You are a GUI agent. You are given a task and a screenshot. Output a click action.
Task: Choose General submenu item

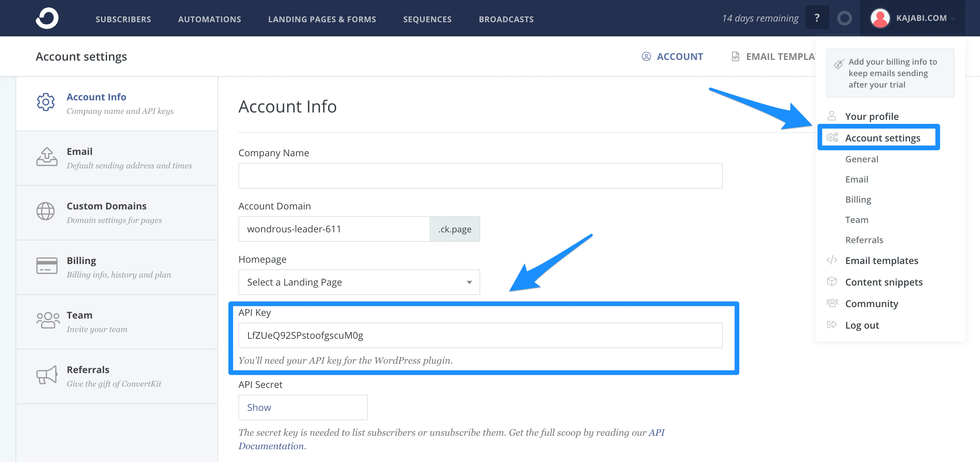click(x=862, y=159)
